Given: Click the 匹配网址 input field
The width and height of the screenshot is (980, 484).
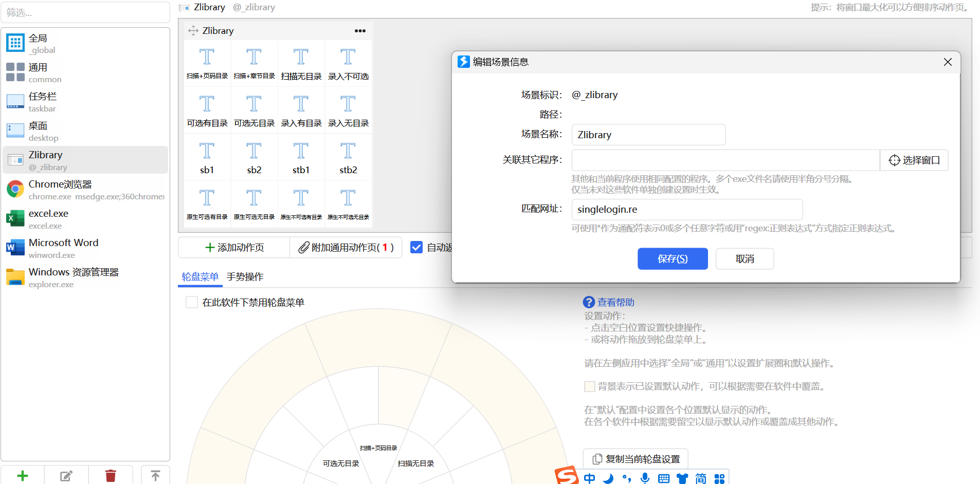Looking at the screenshot, I should point(687,210).
